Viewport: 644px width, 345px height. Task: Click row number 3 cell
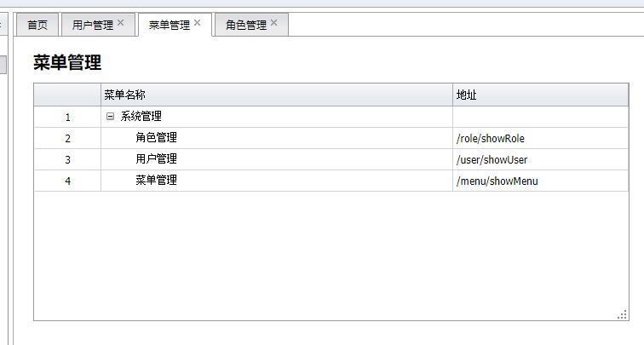pyautogui.click(x=68, y=160)
